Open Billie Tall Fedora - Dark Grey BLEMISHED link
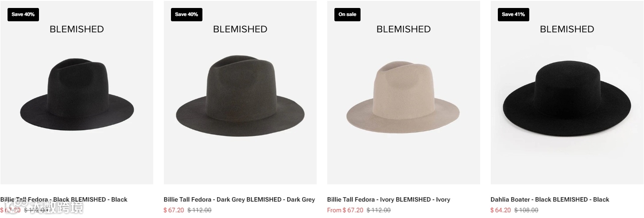The image size is (644, 218). pos(239,199)
